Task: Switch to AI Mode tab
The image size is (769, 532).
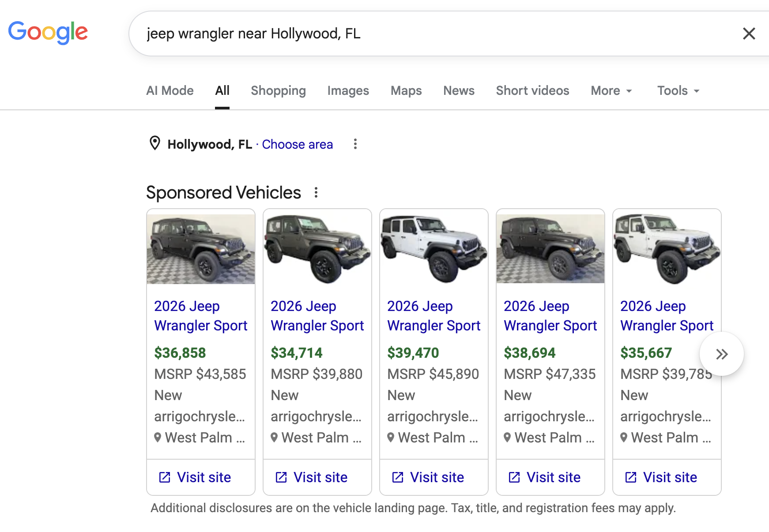Action: (170, 90)
